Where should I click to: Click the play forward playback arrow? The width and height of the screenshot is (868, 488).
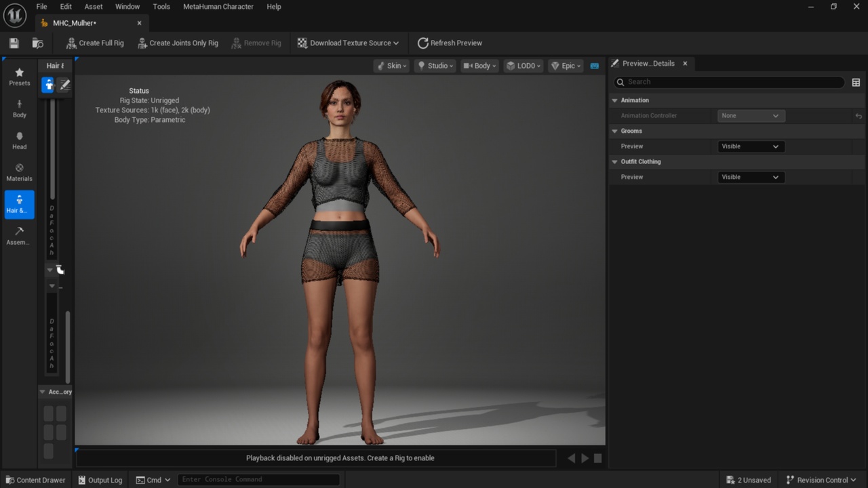click(585, 458)
